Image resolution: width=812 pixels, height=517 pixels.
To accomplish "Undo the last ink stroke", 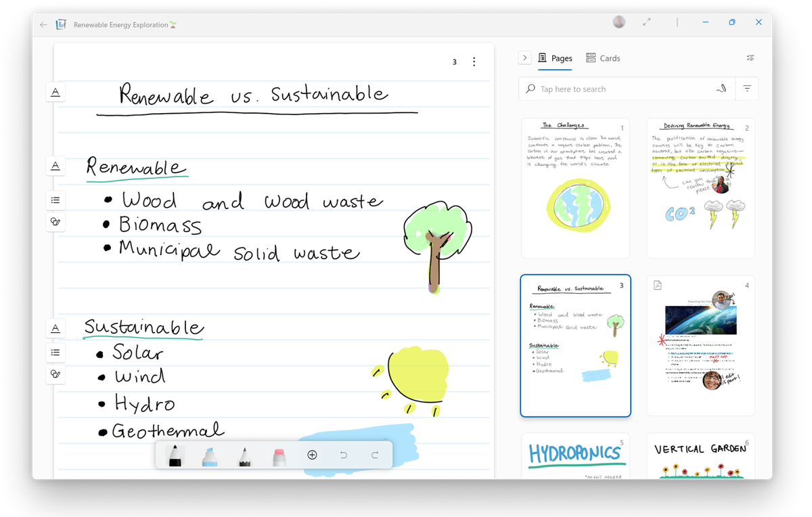I will click(344, 455).
